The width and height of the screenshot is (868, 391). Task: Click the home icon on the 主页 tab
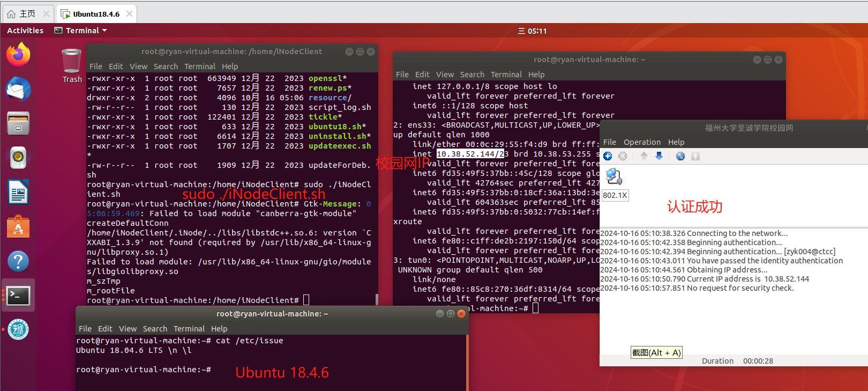pyautogui.click(x=11, y=14)
